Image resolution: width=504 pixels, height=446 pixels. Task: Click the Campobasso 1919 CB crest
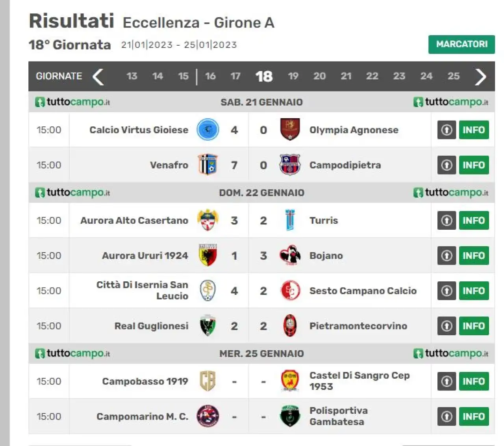(208, 381)
